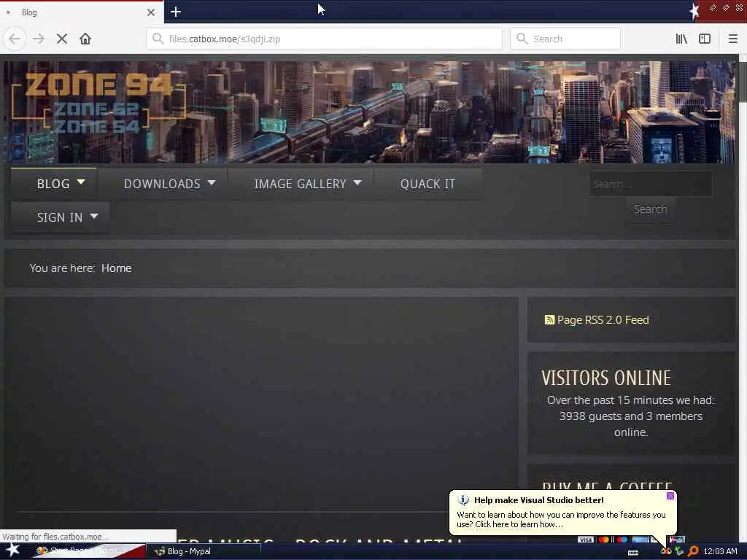Click the orange magnifier tray icon
This screenshot has height=560, width=747.
click(x=693, y=551)
